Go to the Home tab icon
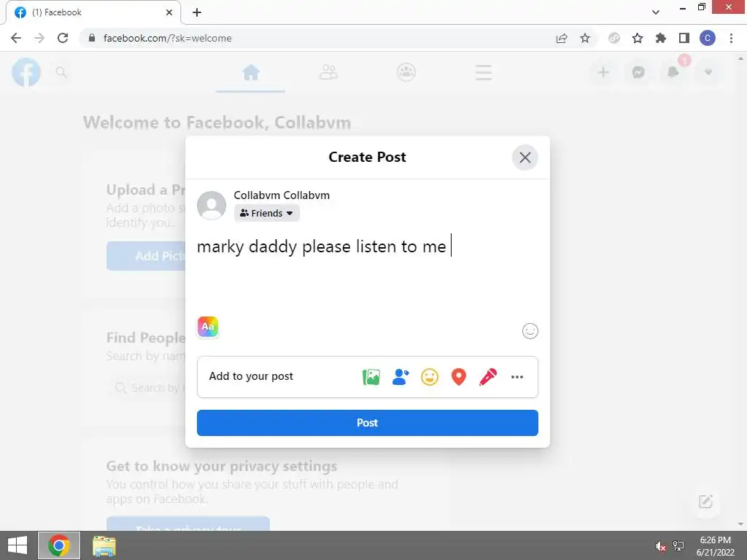This screenshot has height=560, width=747. point(251,72)
